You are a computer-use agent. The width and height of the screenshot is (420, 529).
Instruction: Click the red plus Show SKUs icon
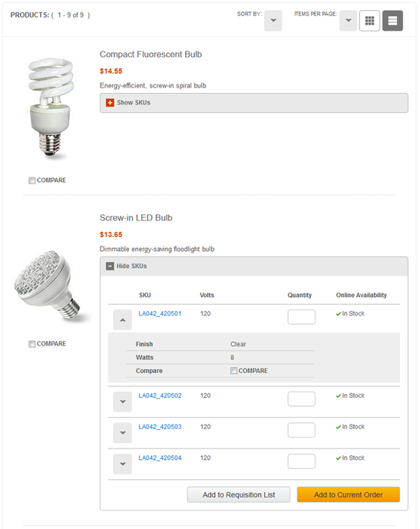[x=110, y=103]
